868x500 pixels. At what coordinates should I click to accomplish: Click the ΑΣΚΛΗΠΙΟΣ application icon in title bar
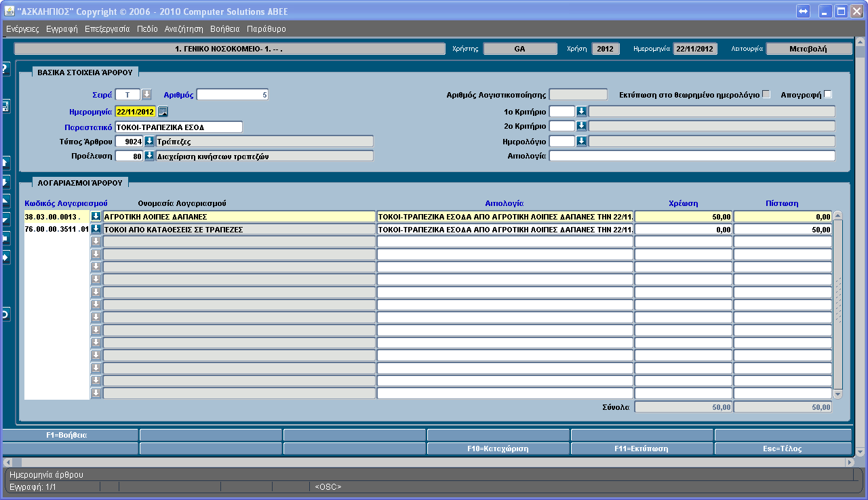pyautogui.click(x=9, y=12)
